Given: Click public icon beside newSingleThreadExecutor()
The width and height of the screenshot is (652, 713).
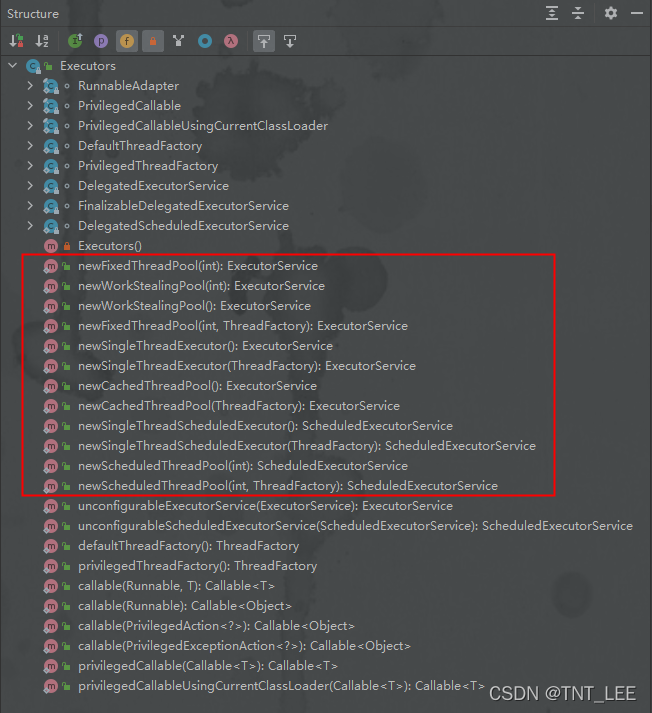Looking at the screenshot, I should [66, 346].
